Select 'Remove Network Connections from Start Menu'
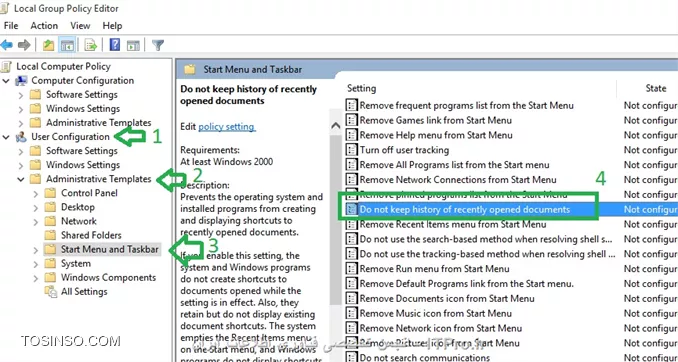Screen dimensions: 678x362 458,180
